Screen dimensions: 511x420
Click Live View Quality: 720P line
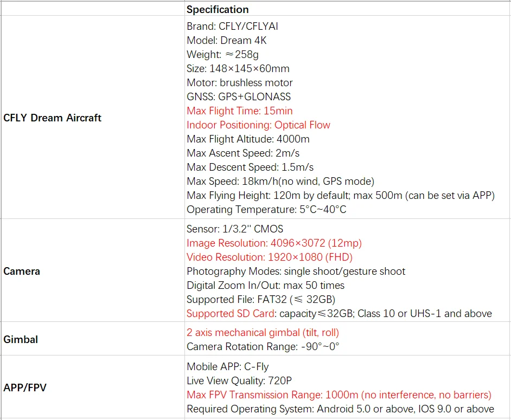tap(239, 380)
